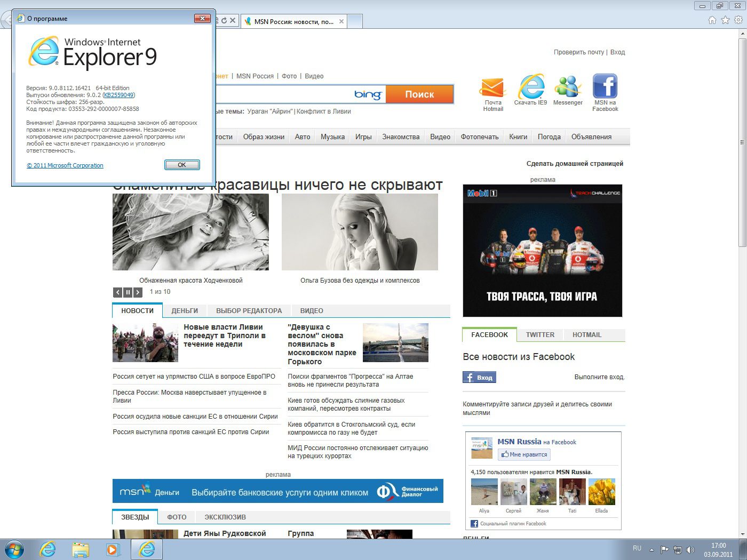Open IE Home icon in toolbar
Screen dimensions: 747x560
[712, 20]
